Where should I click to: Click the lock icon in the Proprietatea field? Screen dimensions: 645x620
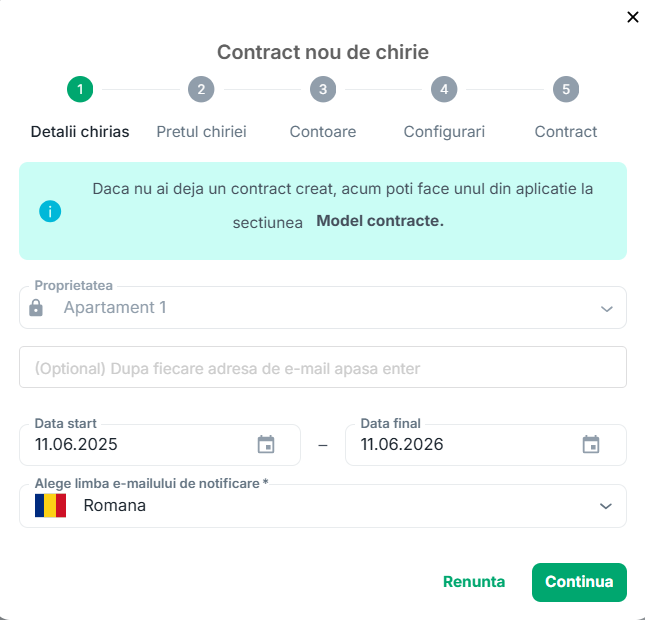[x=36, y=308]
